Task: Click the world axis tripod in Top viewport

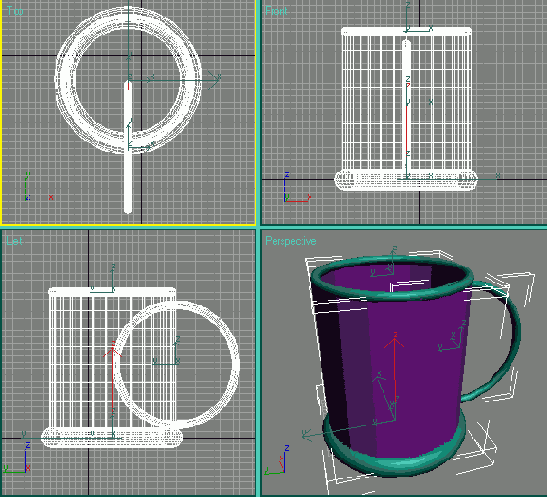Action: pos(38,187)
